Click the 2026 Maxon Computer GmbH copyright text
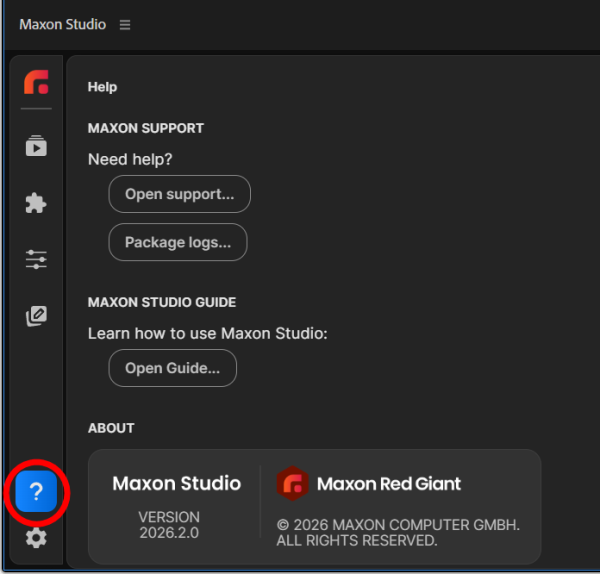 [x=398, y=533]
